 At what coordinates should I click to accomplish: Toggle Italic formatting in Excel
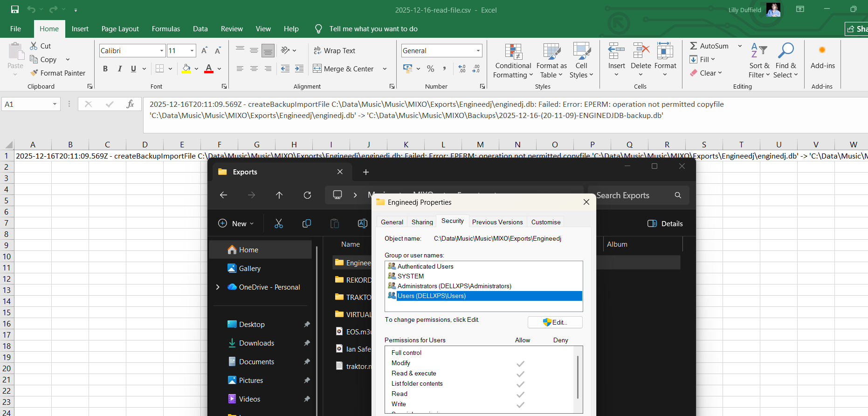120,69
